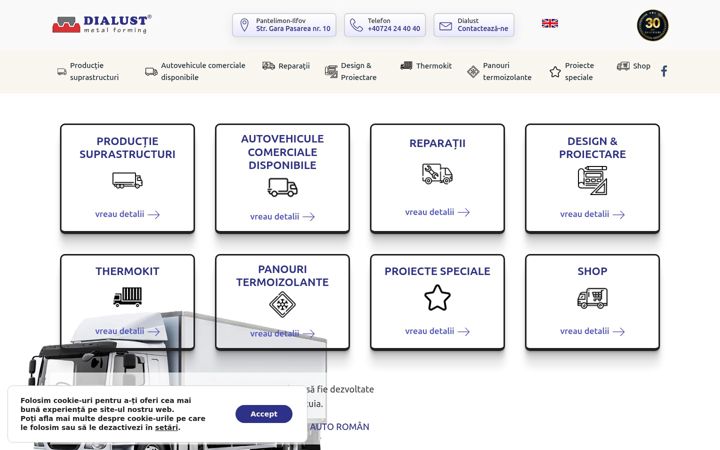
Task: Click the drafting tools icon in Design card
Action: pyautogui.click(x=592, y=180)
